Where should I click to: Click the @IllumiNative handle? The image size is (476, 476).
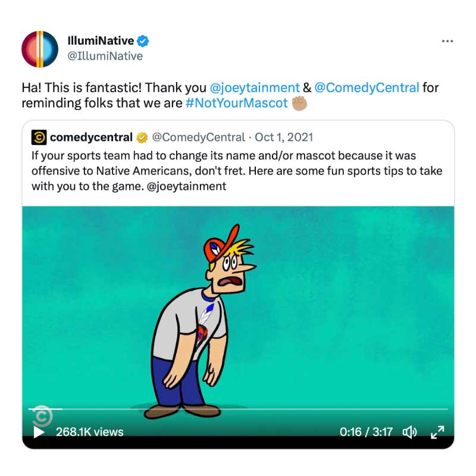pyautogui.click(x=105, y=56)
